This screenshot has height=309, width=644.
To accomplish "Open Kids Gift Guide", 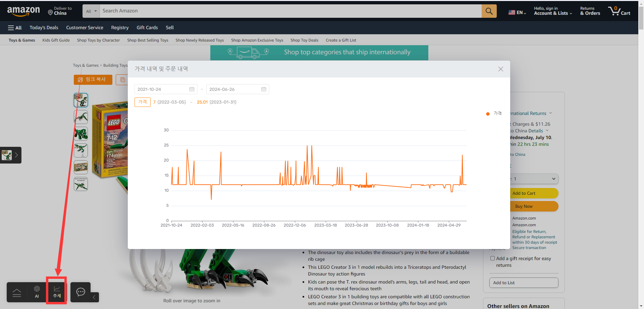I will tap(56, 40).
